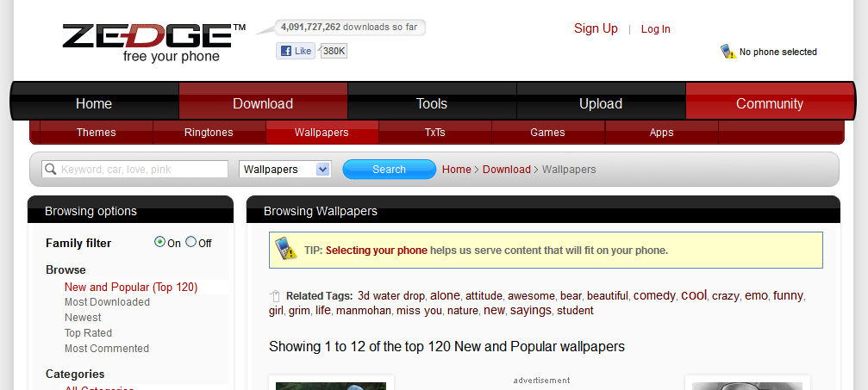Select the Ringtones sub-tab
The width and height of the screenshot is (868, 390).
[x=209, y=133]
